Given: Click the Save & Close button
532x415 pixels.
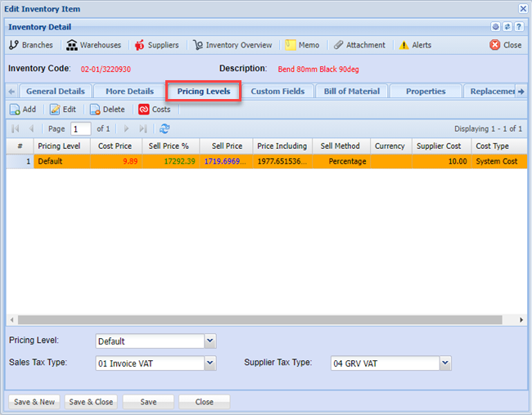Looking at the screenshot, I should pos(91,402).
